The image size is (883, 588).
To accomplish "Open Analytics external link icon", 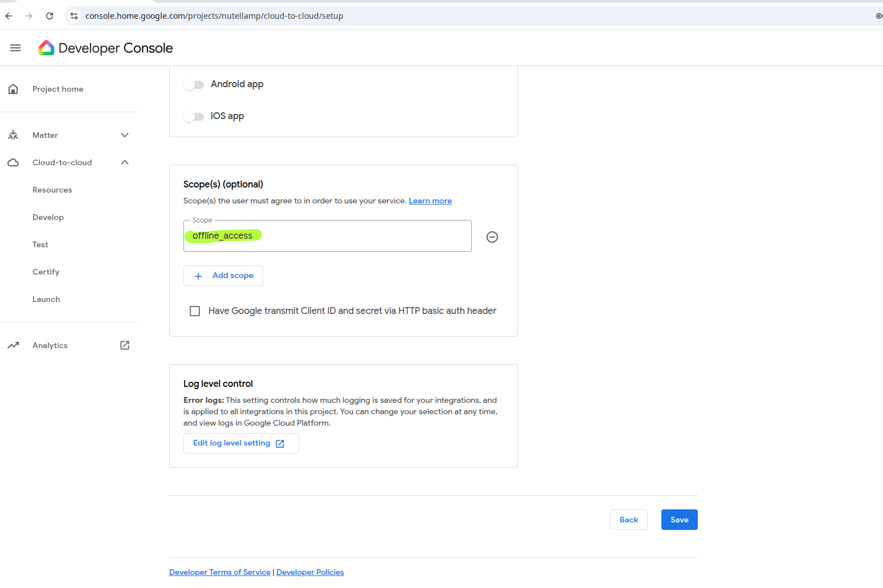I will (x=125, y=345).
